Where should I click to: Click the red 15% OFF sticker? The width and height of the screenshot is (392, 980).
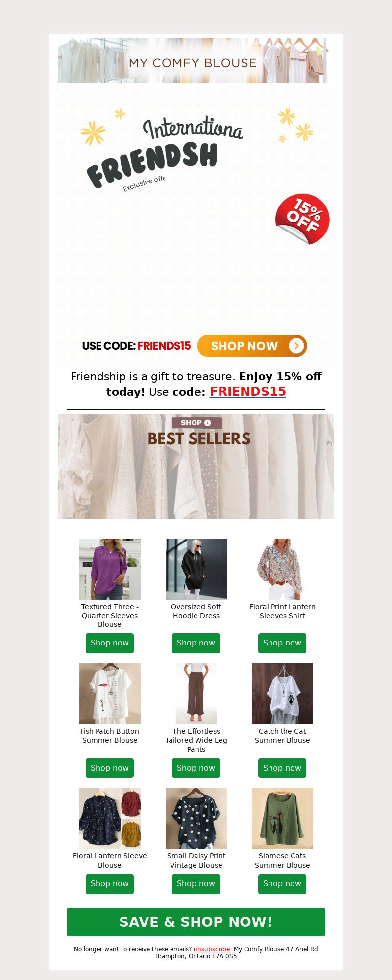(302, 219)
